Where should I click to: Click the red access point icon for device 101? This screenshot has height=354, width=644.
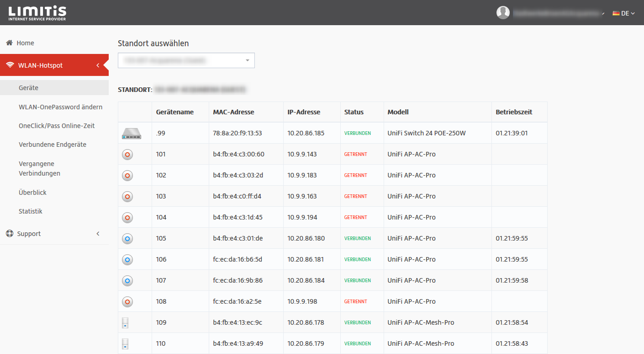click(x=127, y=155)
